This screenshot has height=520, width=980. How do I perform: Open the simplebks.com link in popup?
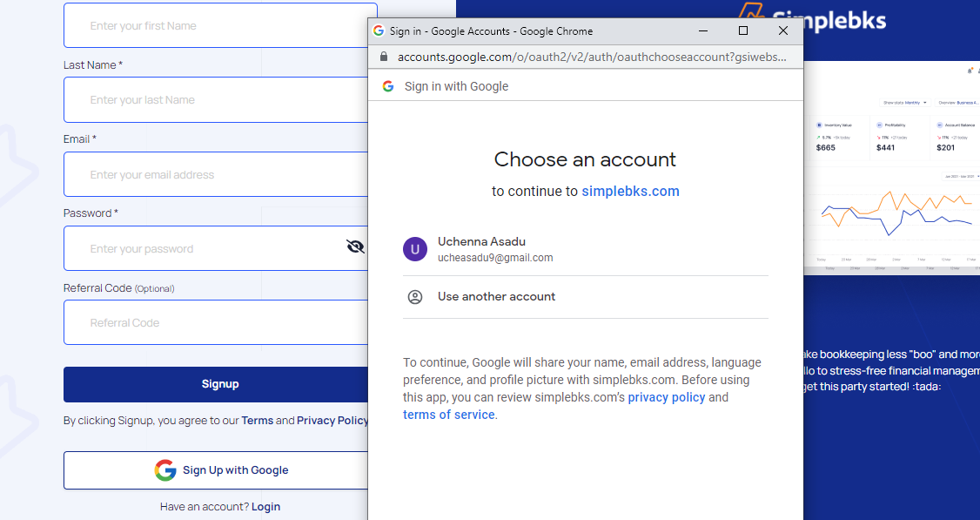tap(630, 192)
